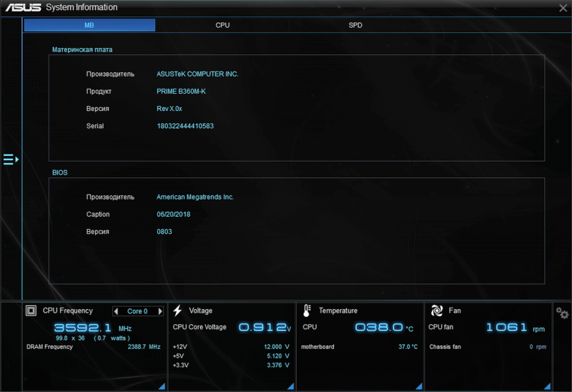Select next core with right arrow
This screenshot has height=392, width=572.
[x=160, y=311]
